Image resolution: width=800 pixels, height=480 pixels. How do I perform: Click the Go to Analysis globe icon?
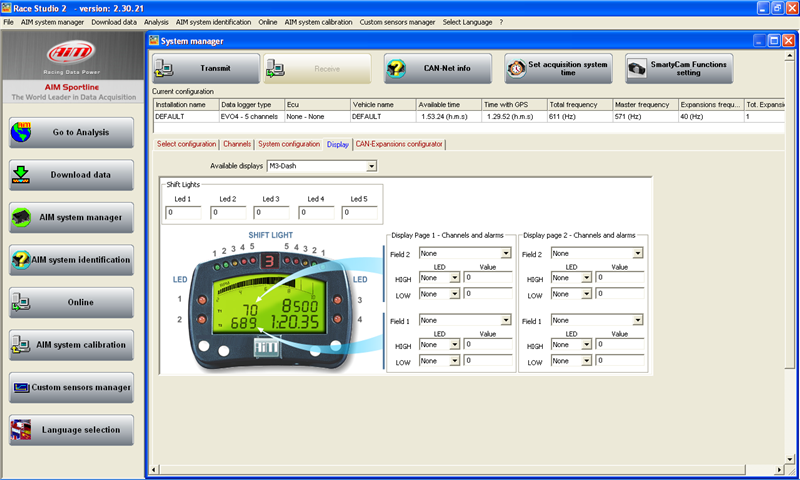23,132
